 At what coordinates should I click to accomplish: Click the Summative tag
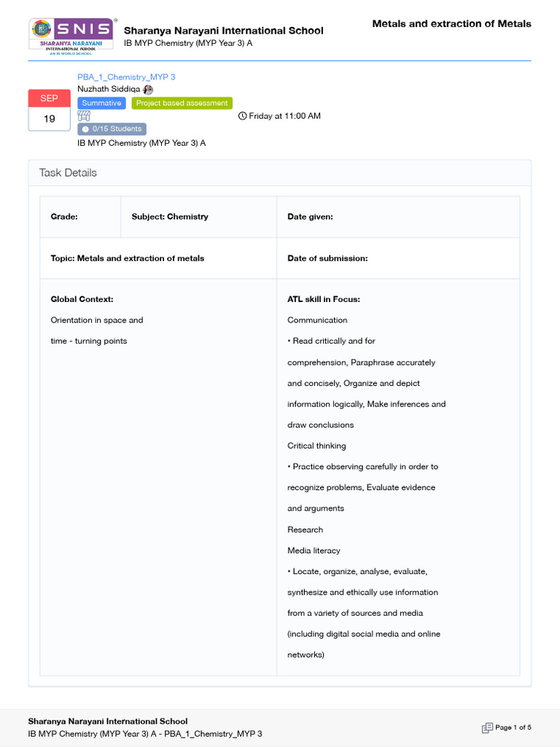(x=101, y=103)
